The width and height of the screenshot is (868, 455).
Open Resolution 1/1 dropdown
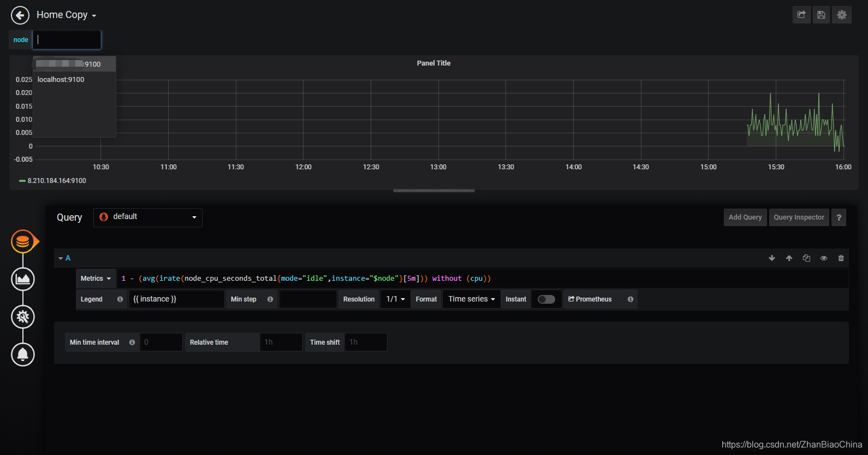pos(395,299)
